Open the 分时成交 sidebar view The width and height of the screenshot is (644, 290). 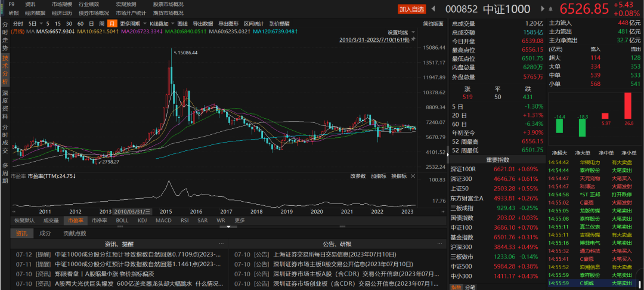5,139
